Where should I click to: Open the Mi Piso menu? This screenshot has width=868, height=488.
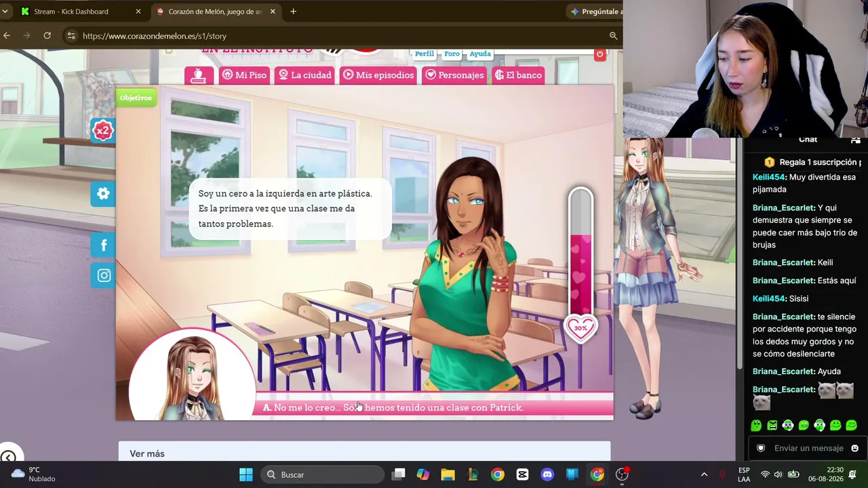click(245, 75)
